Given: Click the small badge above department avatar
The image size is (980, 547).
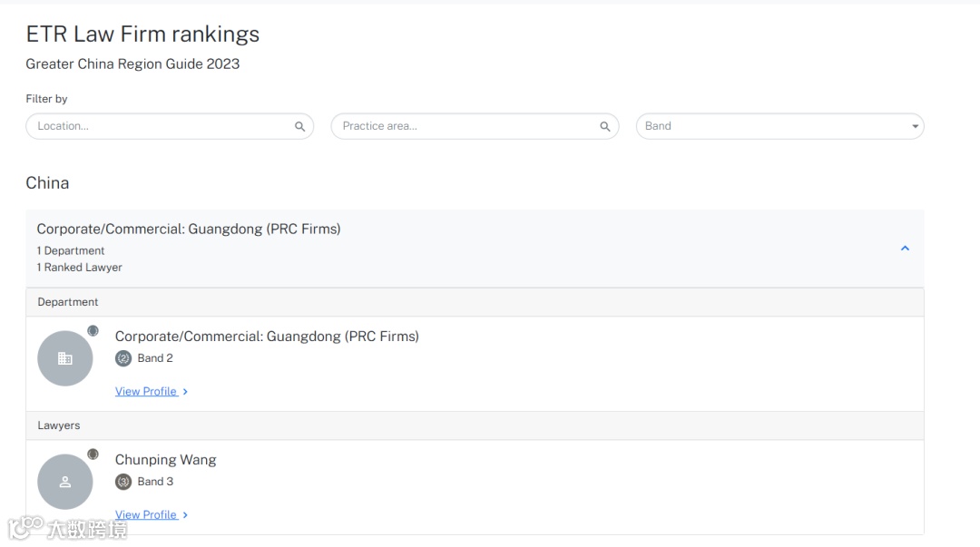Looking at the screenshot, I should click(93, 331).
